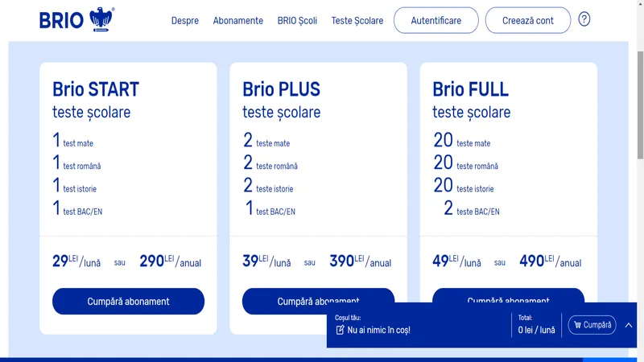Click the Brio FULL card title

click(470, 88)
